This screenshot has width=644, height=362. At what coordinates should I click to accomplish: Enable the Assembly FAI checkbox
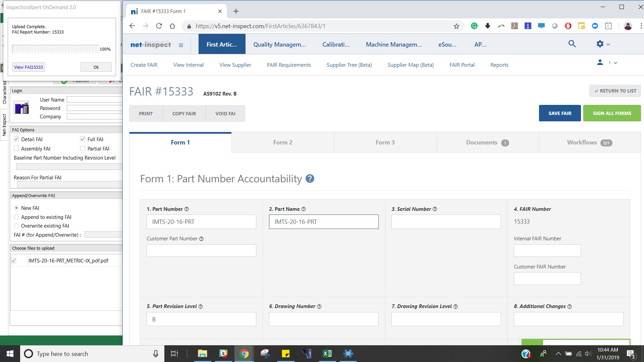tap(16, 148)
